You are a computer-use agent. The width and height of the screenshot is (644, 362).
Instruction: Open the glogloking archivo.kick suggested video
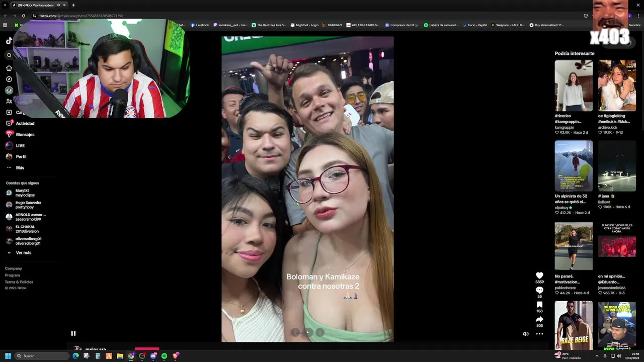pos(617,85)
